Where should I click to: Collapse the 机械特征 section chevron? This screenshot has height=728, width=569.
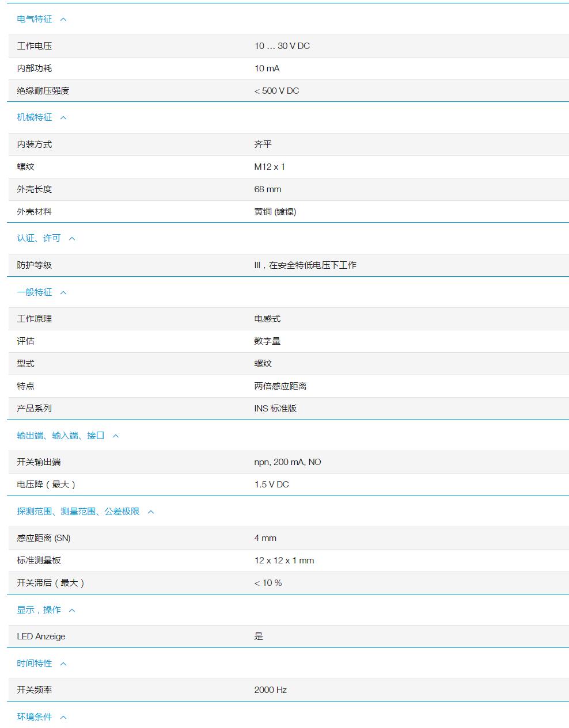(x=65, y=117)
